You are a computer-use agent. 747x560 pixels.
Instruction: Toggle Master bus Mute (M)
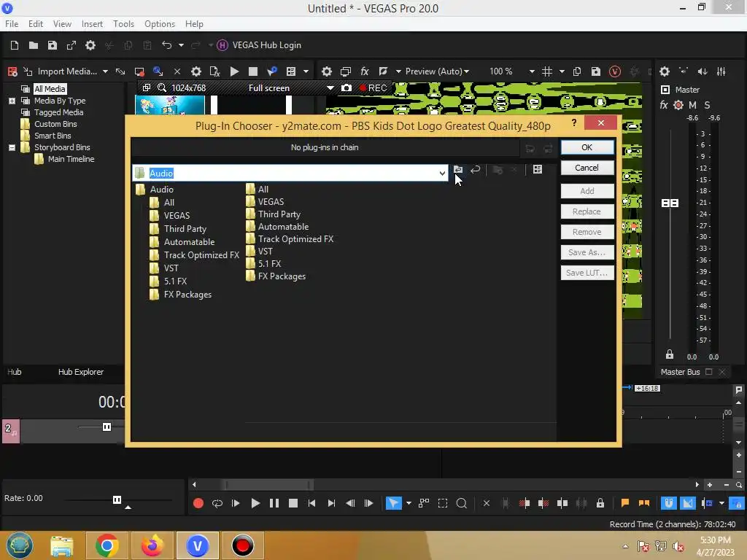(x=693, y=105)
